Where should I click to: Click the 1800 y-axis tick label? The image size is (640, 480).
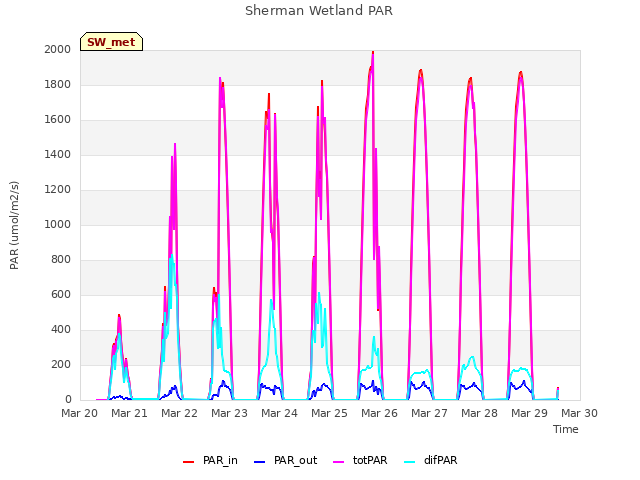tap(58, 84)
